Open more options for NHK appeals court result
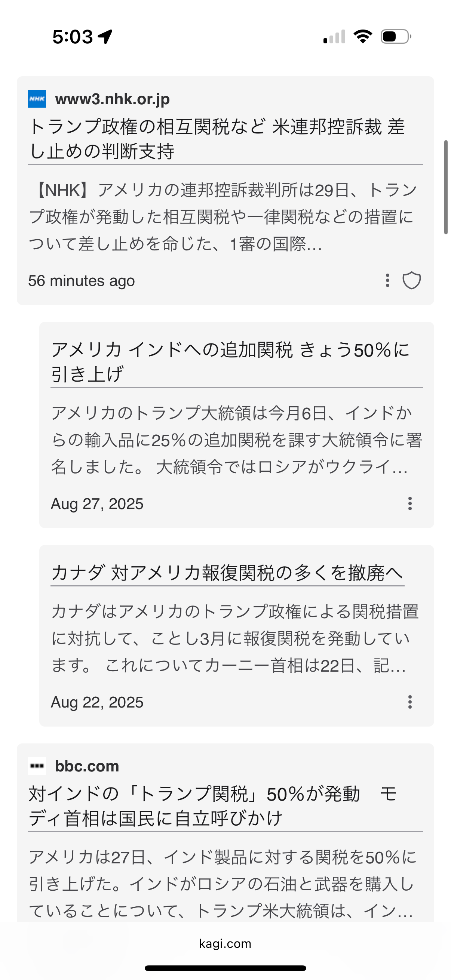Viewport: 451px width, 980px height. (387, 281)
